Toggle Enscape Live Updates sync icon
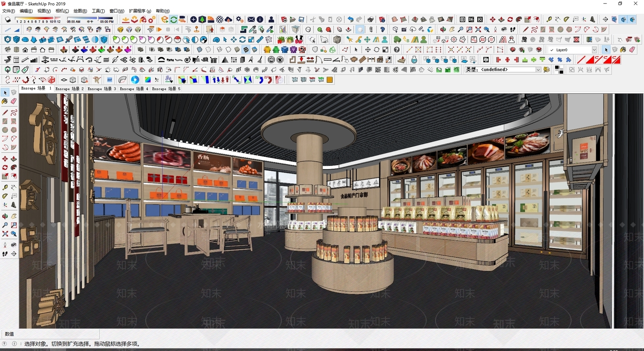The height and width of the screenshot is (351, 644). [x=174, y=19]
